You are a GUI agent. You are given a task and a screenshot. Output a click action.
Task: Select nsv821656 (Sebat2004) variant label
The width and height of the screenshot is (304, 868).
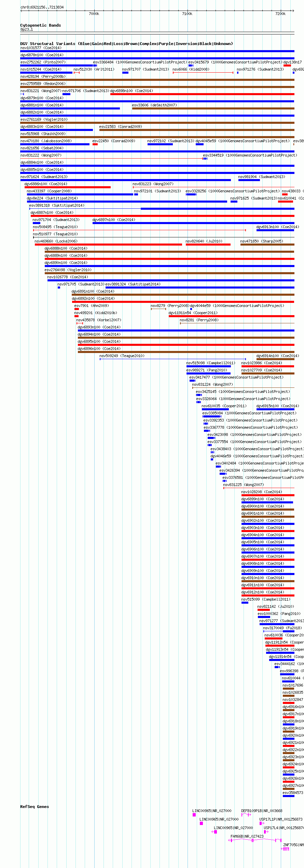42,148
